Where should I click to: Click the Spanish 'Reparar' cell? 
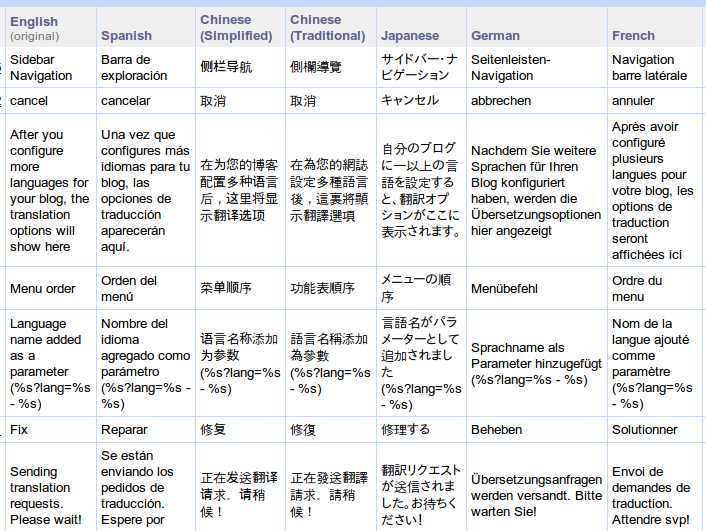coord(146,430)
